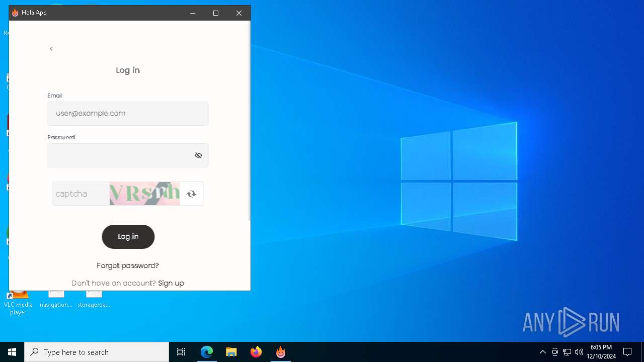Open File Explorer from the taskbar
This screenshot has width=644, height=362.
click(231, 352)
